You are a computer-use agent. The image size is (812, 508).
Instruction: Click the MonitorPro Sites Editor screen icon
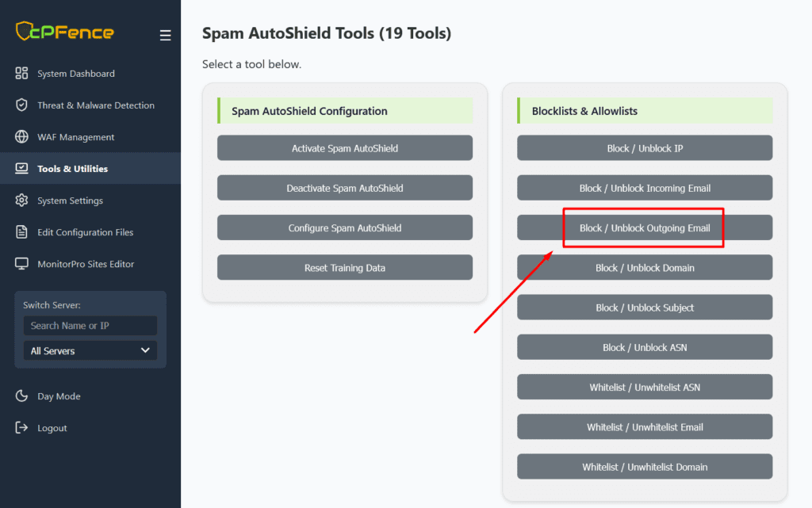click(22, 264)
